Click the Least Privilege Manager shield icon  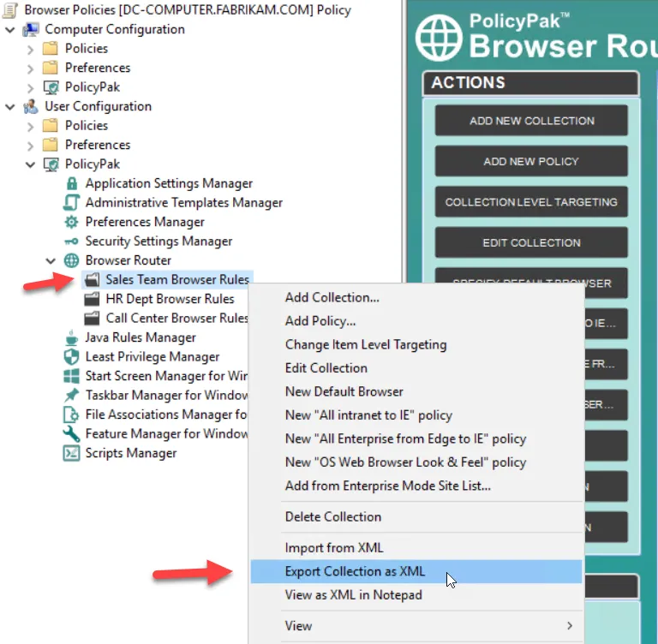tap(71, 357)
